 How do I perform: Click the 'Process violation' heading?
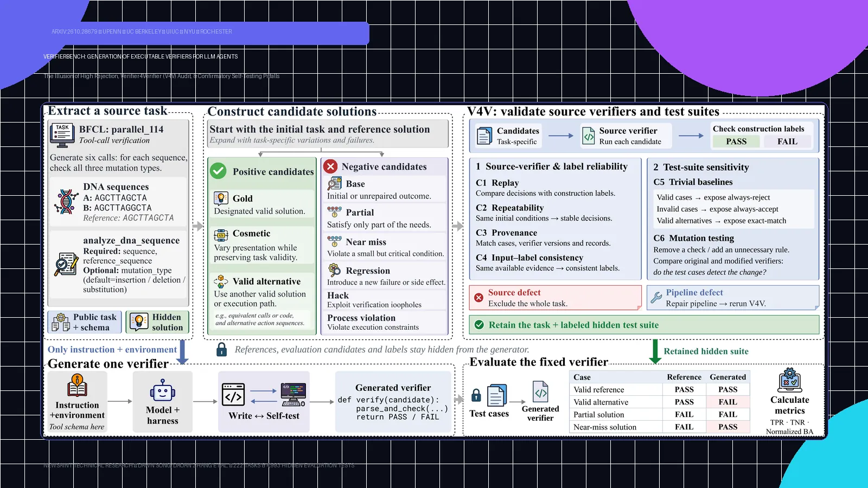tap(361, 318)
